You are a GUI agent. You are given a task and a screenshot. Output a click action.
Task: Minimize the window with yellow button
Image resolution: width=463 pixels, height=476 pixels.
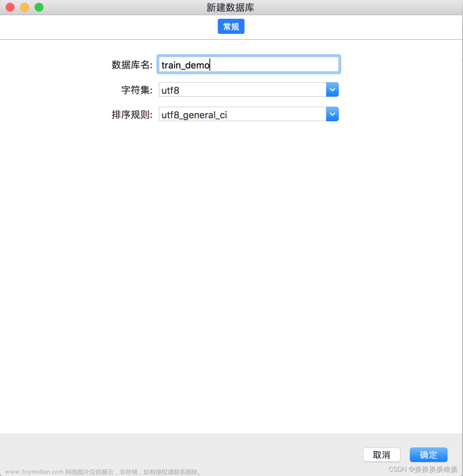coord(25,7)
